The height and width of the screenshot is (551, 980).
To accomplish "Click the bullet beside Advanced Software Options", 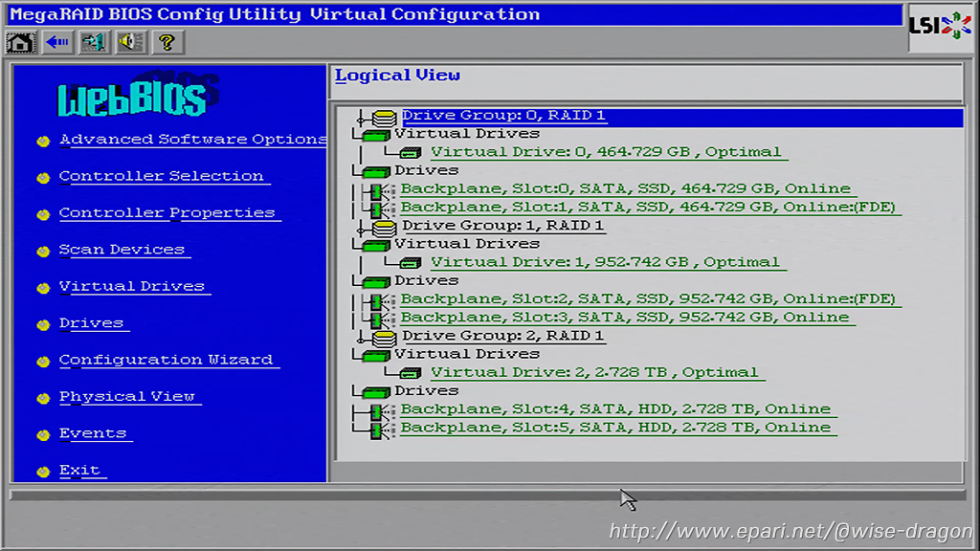I will pyautogui.click(x=43, y=142).
